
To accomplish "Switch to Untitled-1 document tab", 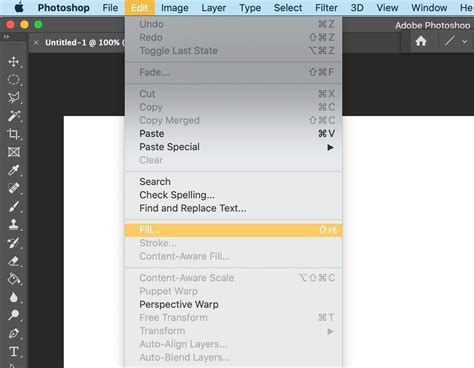I will (x=85, y=43).
